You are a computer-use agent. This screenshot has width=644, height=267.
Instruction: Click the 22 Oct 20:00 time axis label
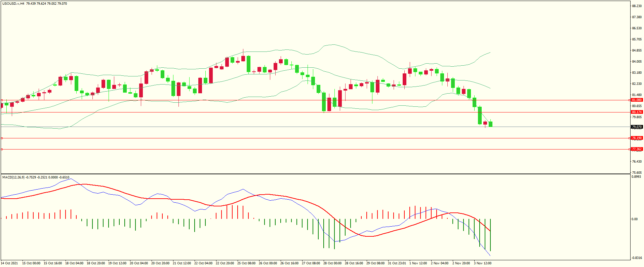point(225,263)
